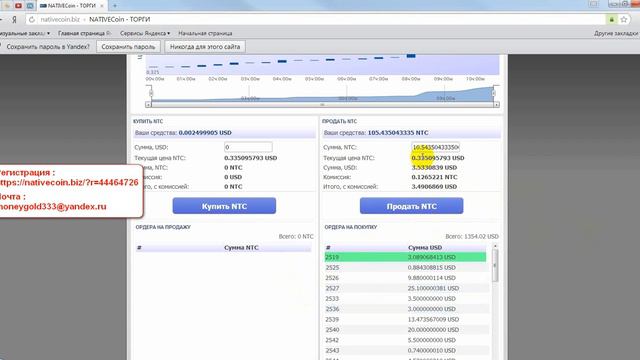Expand the Сервисы Яндекса bookmark dropdown
Screen dimensions: 640x360
click(x=144, y=33)
